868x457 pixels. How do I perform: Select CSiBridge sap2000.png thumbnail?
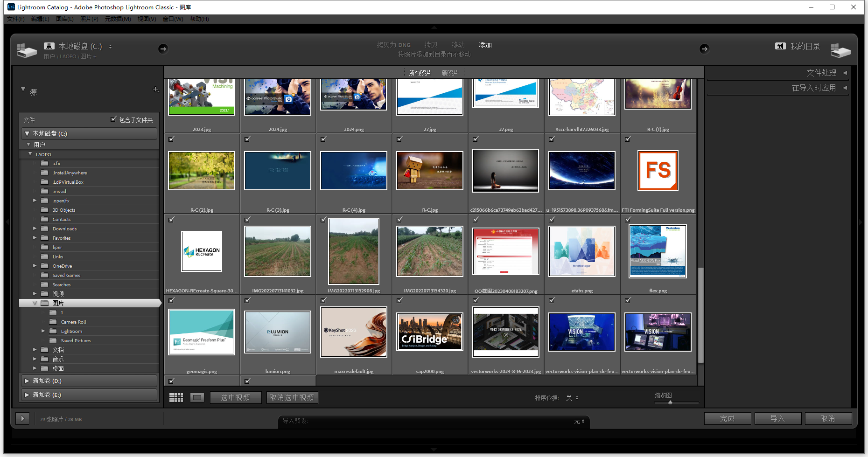429,332
